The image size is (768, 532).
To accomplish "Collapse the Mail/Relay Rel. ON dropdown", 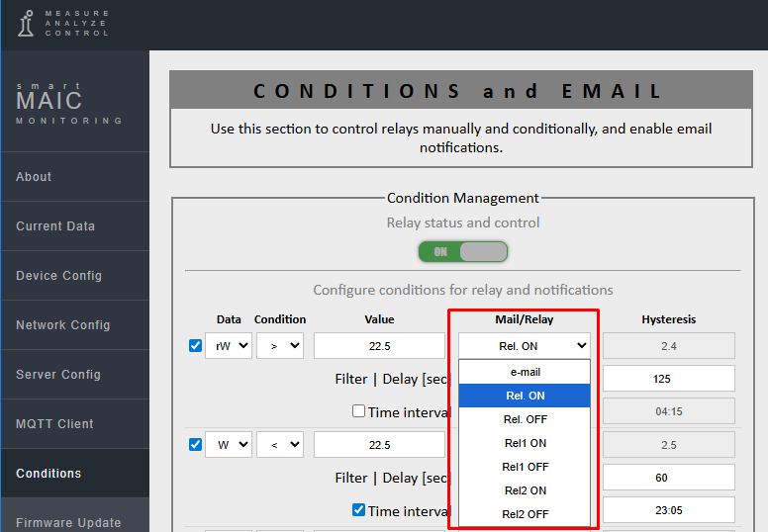I will pos(525,346).
